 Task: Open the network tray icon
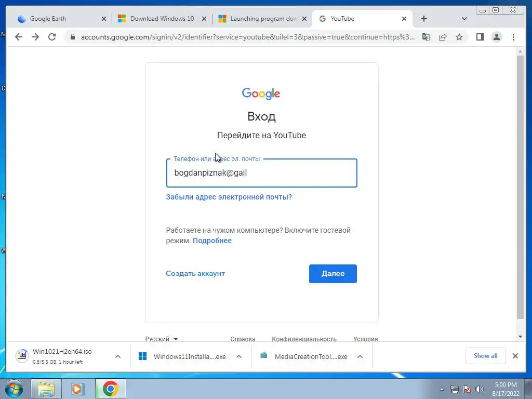455,389
